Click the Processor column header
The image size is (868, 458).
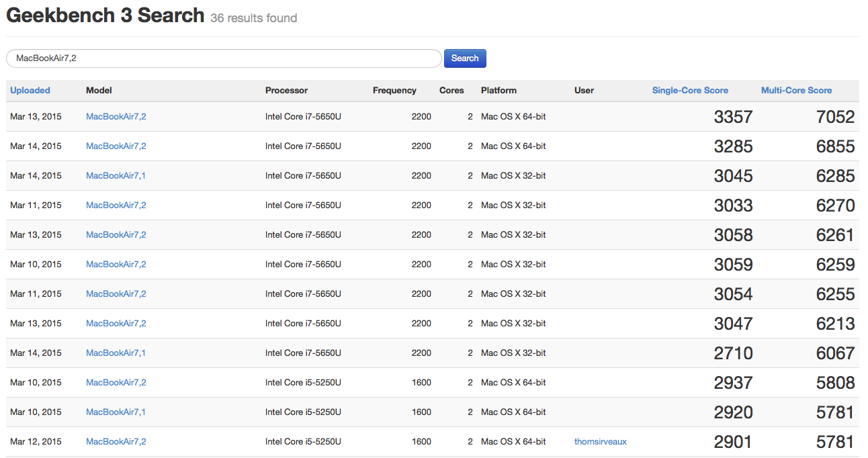pyautogui.click(x=286, y=90)
